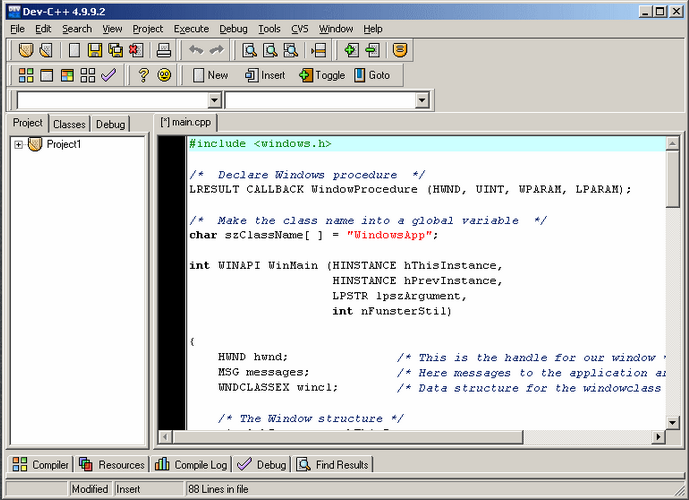Compile using the four colored squares icon
The height and width of the screenshot is (500, 689).
tap(26, 76)
